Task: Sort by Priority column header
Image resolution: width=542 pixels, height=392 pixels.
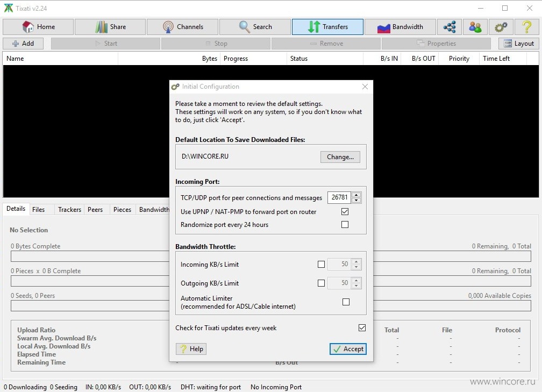Action: tap(459, 59)
